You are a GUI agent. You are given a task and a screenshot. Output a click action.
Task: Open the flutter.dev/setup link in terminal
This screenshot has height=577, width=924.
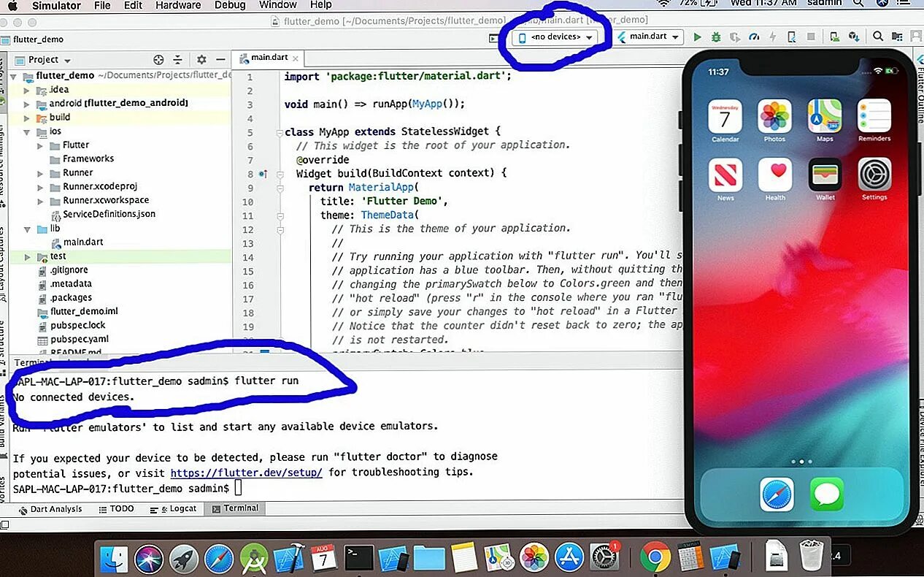tap(246, 473)
